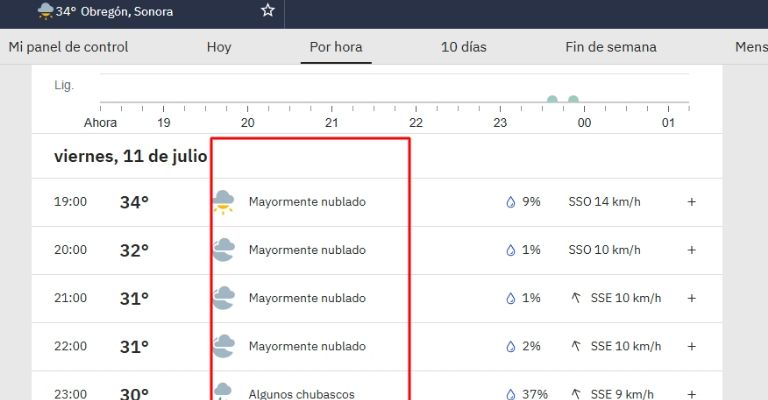Click the 00 hour mark on timeline
Viewport: 768px width, 400px height.
pyautogui.click(x=584, y=122)
